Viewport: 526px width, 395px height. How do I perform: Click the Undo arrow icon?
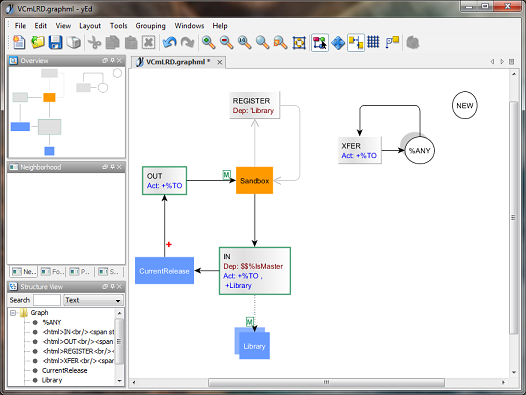click(x=169, y=43)
